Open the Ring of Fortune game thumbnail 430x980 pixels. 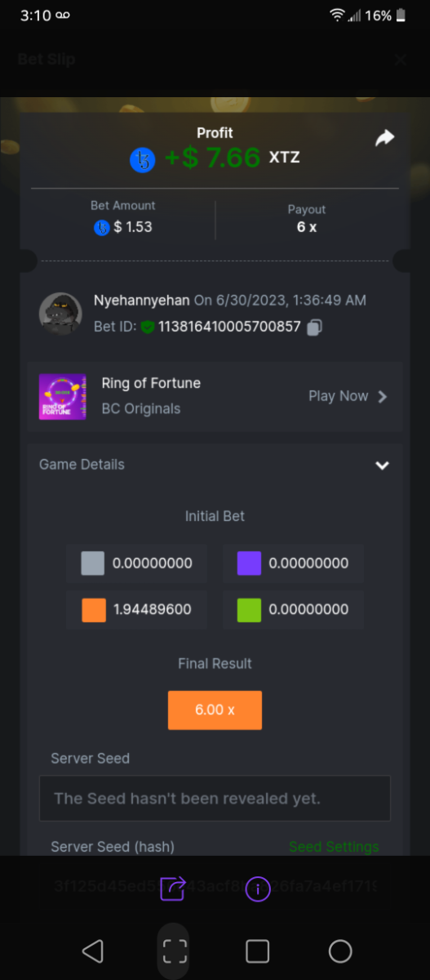tap(63, 396)
